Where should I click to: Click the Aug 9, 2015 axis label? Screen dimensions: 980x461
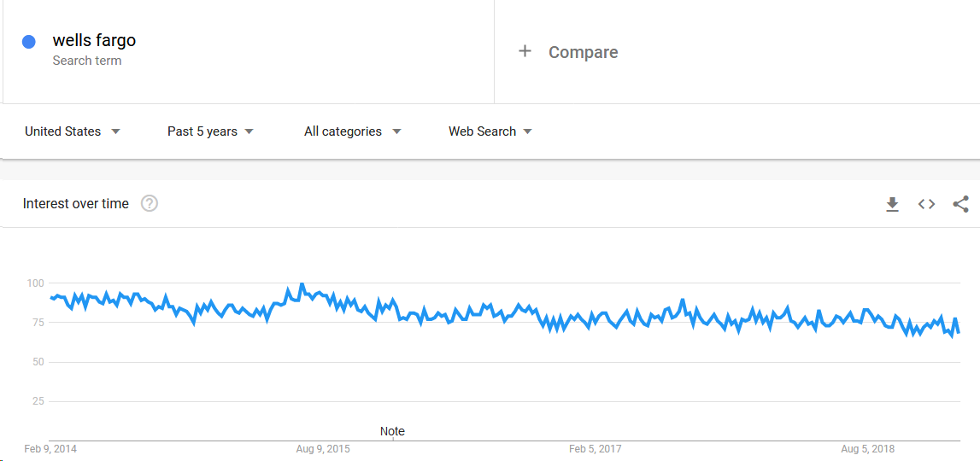(x=323, y=449)
